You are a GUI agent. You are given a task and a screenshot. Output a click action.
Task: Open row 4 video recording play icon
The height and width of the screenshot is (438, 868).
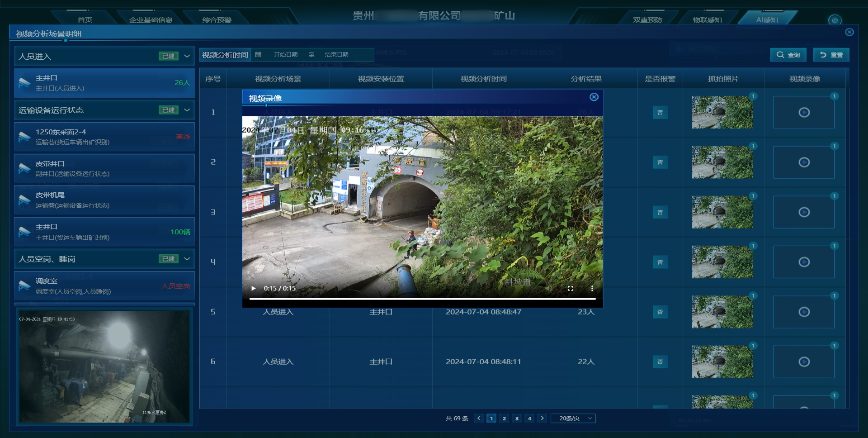click(x=804, y=262)
